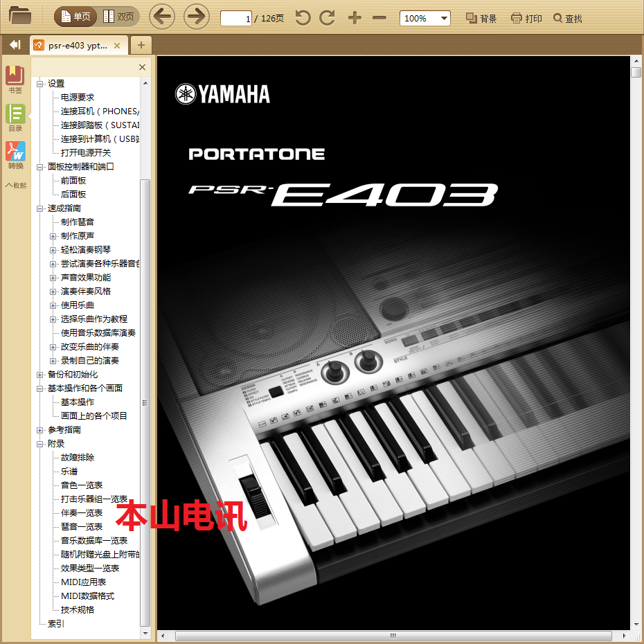This screenshot has width=644, height=644.
Task: Expand the 演奏伴奏风格 tree node
Action: click(53, 292)
